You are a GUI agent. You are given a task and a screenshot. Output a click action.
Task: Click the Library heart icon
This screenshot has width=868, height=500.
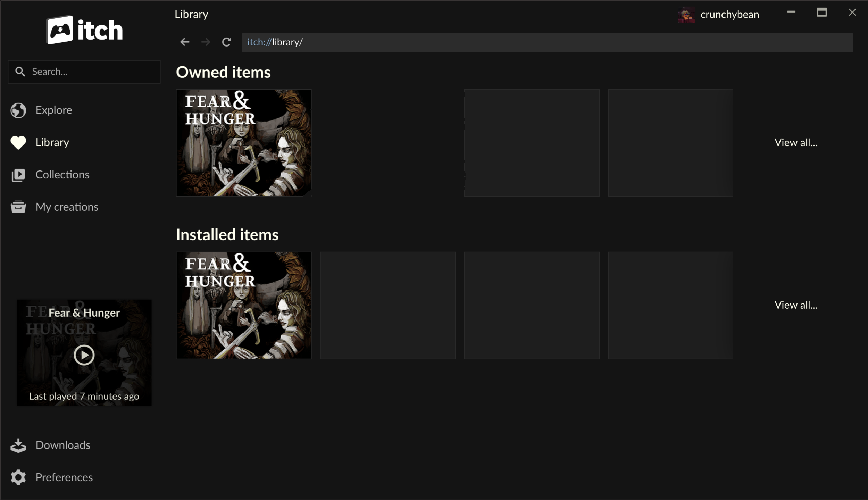18,142
